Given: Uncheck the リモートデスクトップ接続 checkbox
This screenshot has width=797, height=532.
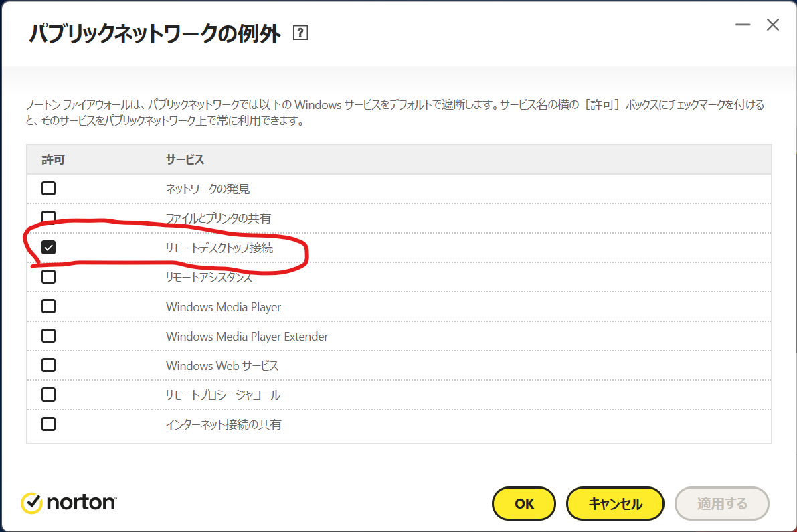Looking at the screenshot, I should 48,248.
